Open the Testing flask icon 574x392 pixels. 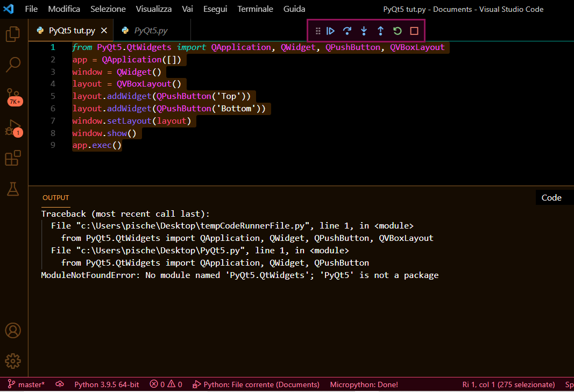(13, 188)
